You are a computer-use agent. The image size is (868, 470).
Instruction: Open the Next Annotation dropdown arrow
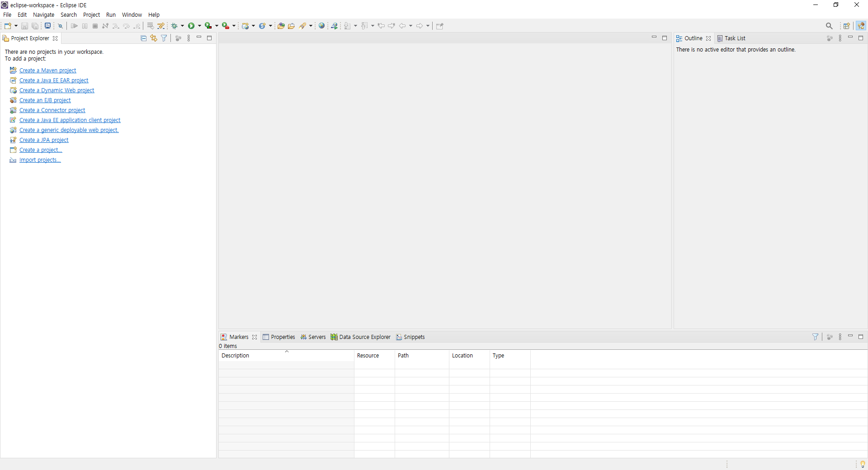click(355, 26)
